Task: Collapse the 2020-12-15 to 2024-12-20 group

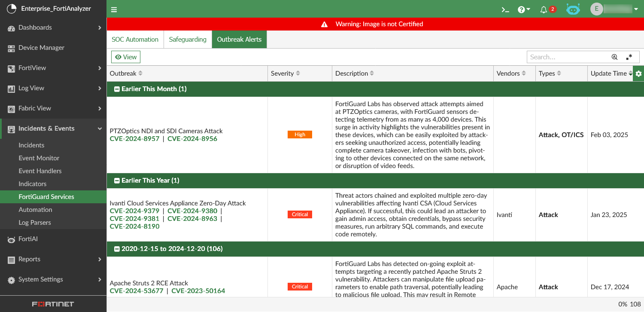Action: point(117,249)
